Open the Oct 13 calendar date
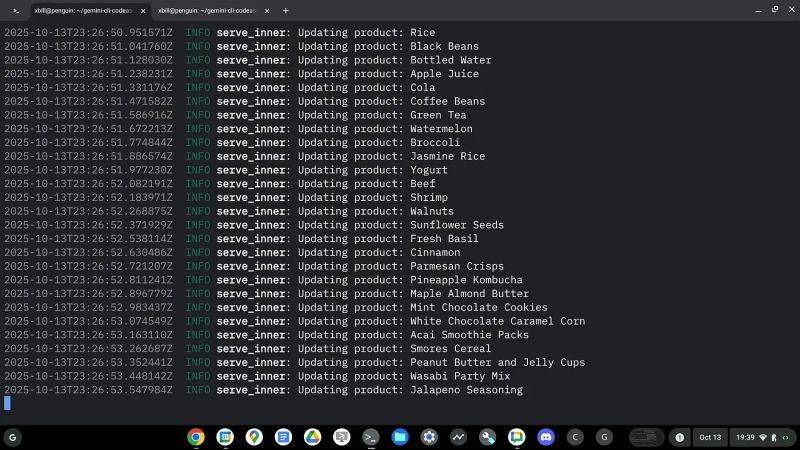Image resolution: width=800 pixels, height=450 pixels. click(x=710, y=437)
